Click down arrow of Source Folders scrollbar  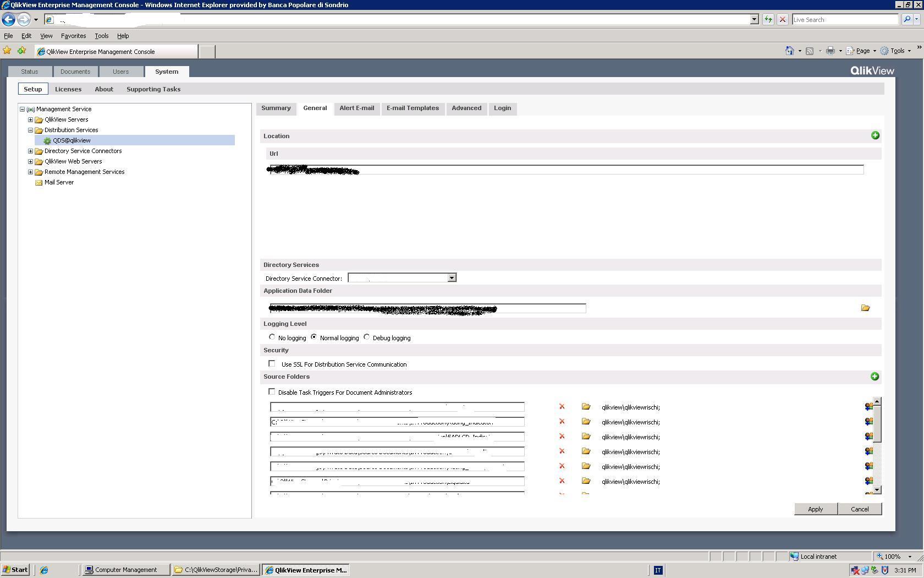877,489
